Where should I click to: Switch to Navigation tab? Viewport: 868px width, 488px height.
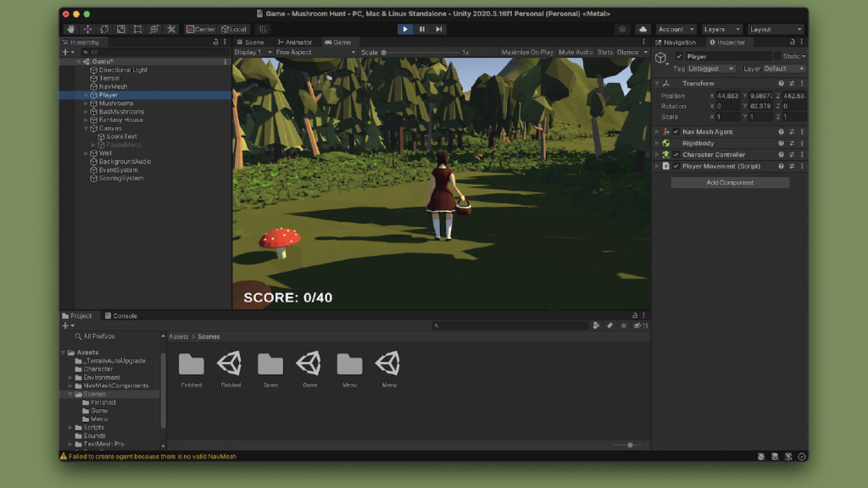(675, 42)
